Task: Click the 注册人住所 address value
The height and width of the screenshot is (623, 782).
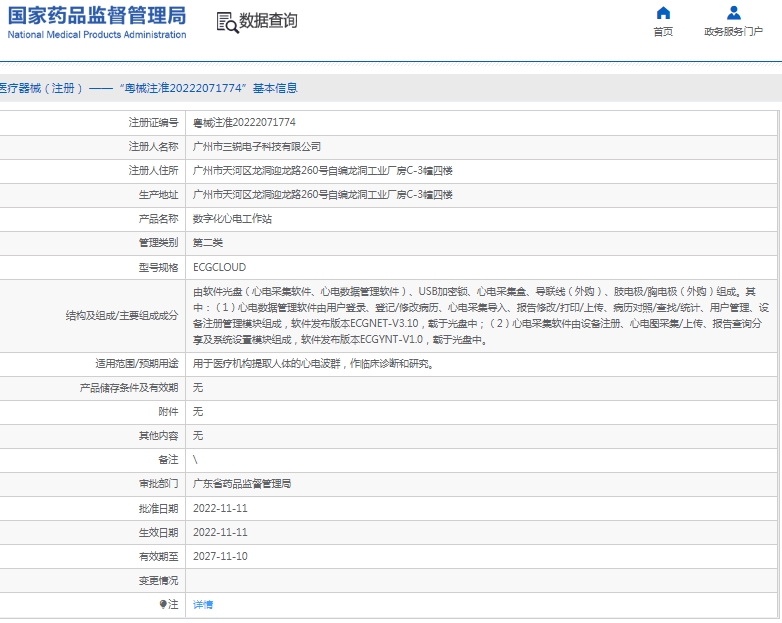Action: tap(323, 171)
